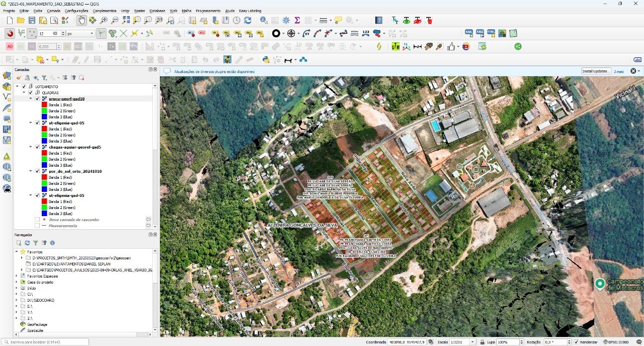Uncheck visibility of por_do_sol_orto_20241010 layer
This screenshot has width=644, height=346.
37,171
